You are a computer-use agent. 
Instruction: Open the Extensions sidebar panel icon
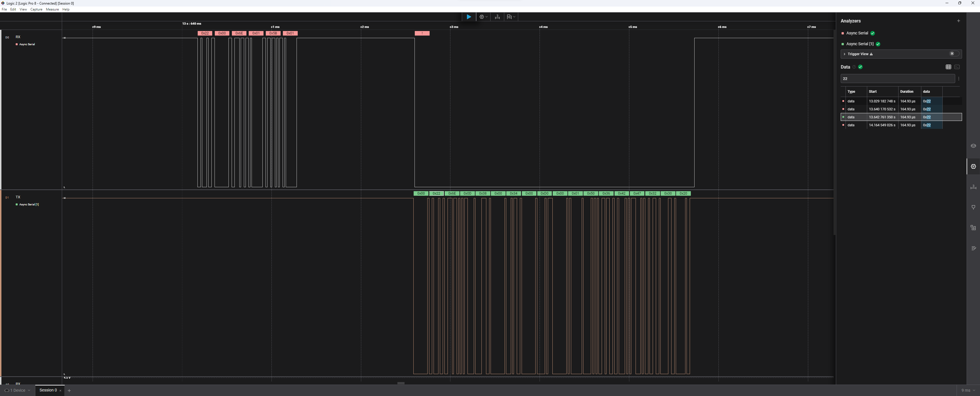[x=973, y=228]
